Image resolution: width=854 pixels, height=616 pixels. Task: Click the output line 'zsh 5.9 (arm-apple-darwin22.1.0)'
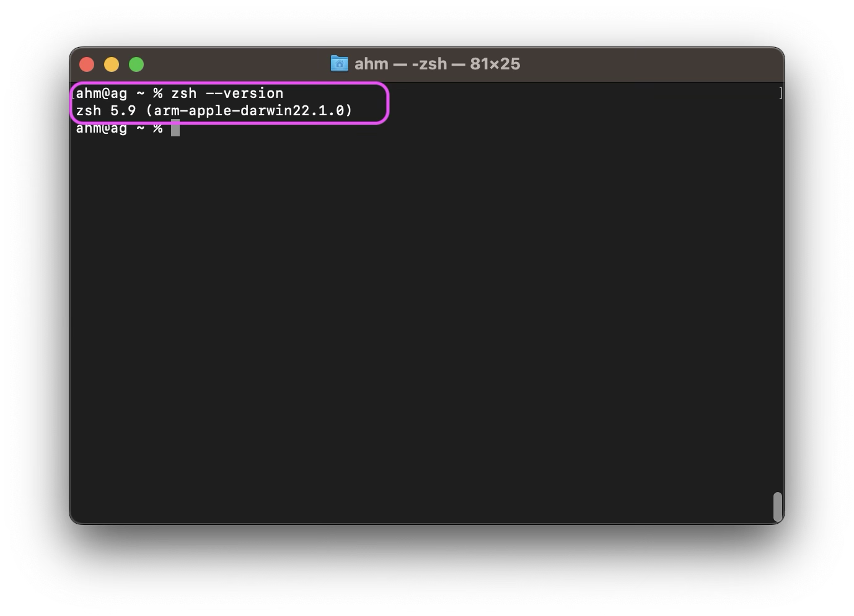point(214,111)
